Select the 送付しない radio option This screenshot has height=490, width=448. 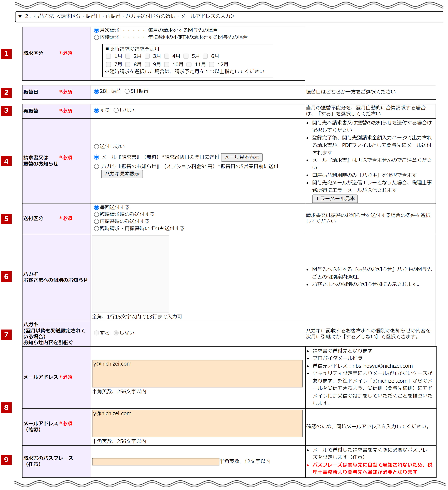[x=96, y=146]
